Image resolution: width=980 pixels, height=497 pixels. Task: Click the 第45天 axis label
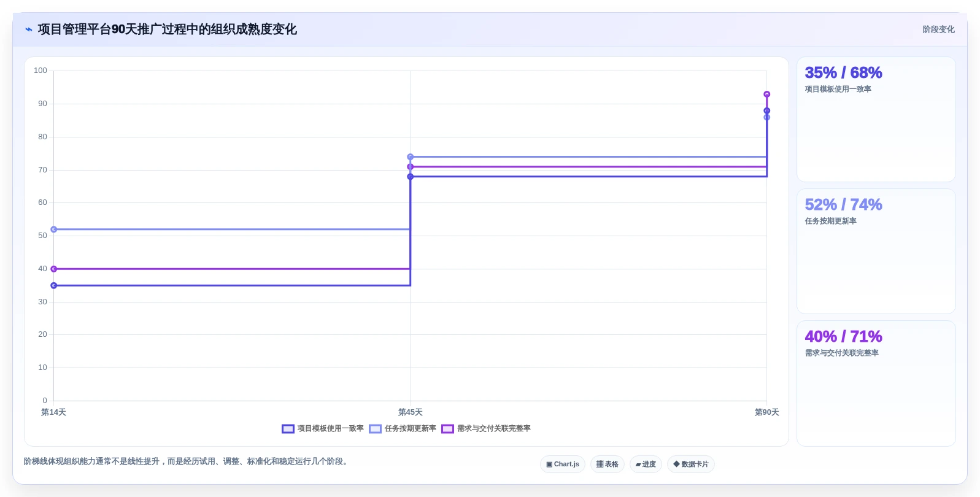(x=410, y=412)
